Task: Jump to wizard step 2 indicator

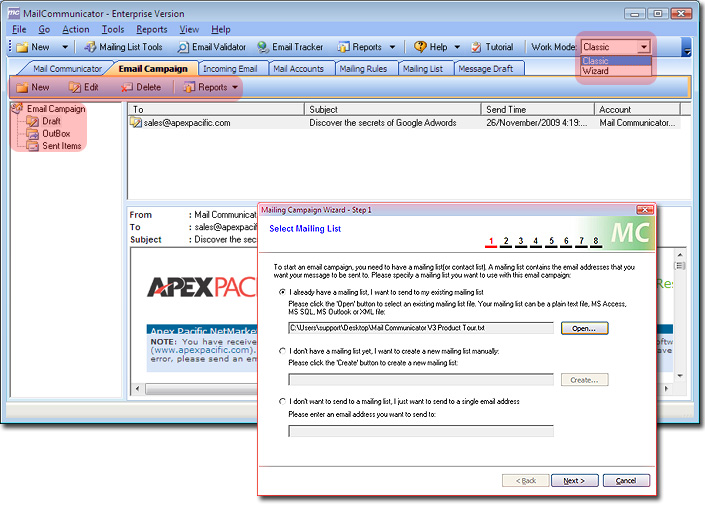Action: (x=506, y=242)
